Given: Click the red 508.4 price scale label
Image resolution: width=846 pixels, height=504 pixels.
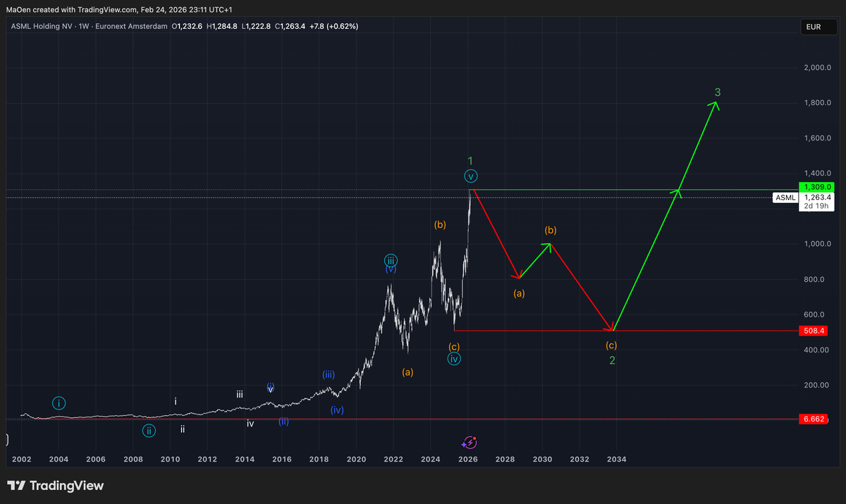Looking at the screenshot, I should [814, 330].
